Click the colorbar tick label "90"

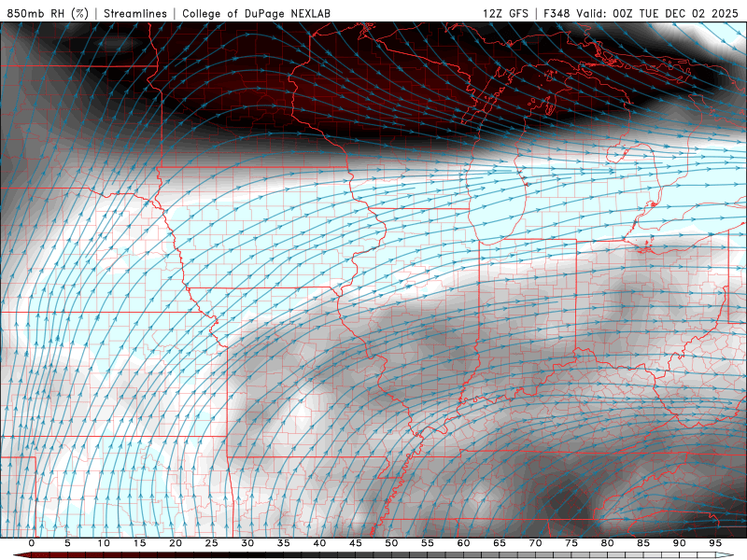pos(679,543)
